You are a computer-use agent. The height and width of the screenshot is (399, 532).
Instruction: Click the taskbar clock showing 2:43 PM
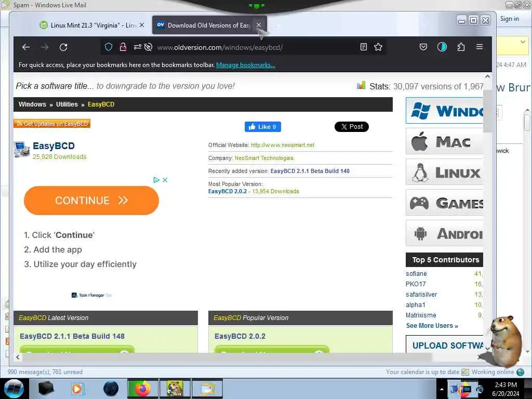click(506, 389)
